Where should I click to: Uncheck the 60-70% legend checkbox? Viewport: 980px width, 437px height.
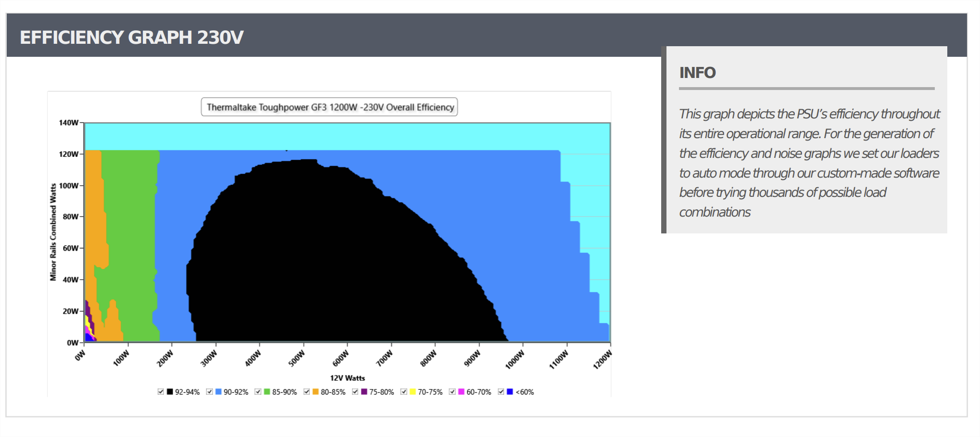[452, 392]
